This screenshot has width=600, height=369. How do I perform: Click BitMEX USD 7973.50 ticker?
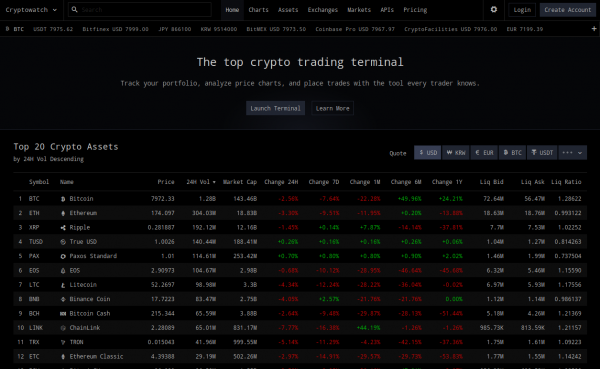276,29
